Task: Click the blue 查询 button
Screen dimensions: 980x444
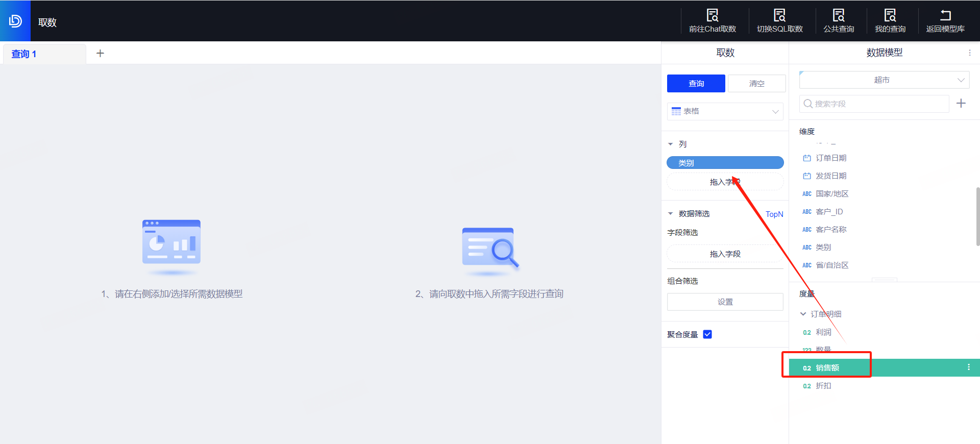Action: [696, 84]
